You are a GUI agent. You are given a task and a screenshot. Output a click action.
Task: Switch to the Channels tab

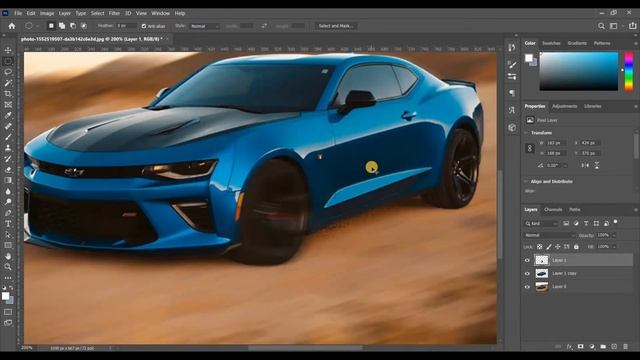click(x=553, y=209)
